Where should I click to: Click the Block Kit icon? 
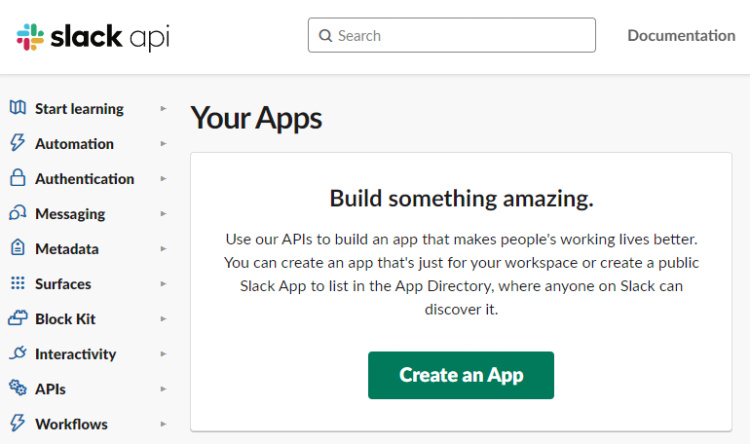tap(17, 318)
